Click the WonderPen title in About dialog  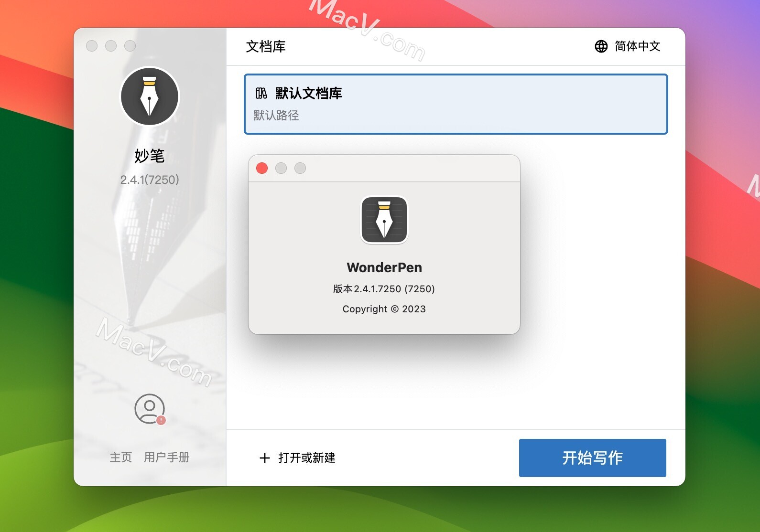point(384,267)
